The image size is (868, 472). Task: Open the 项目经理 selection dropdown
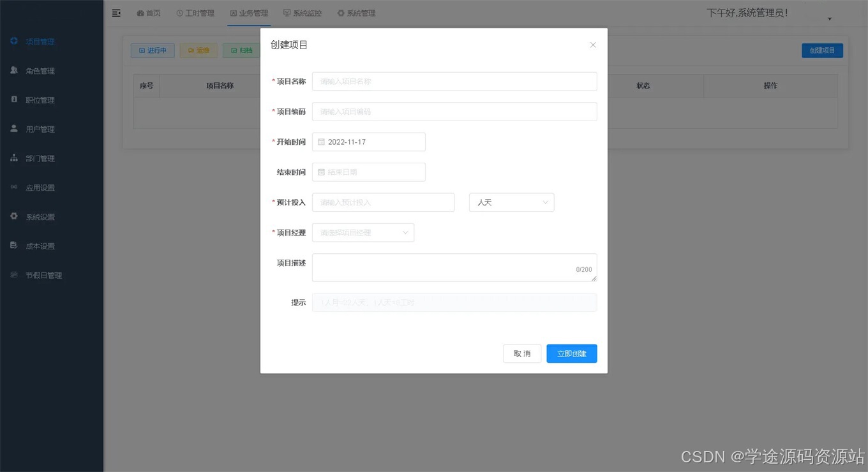coord(363,233)
